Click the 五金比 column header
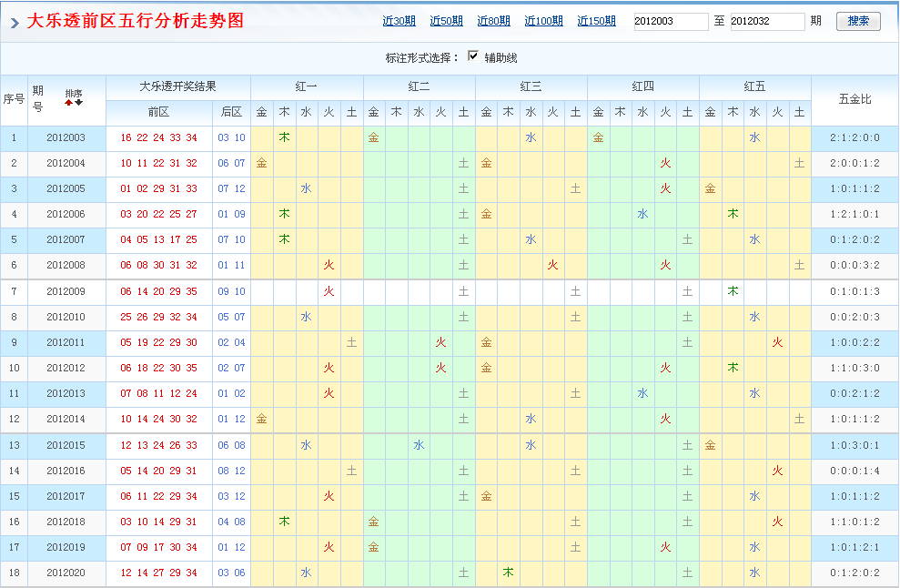The height and width of the screenshot is (588, 900). 854,99
